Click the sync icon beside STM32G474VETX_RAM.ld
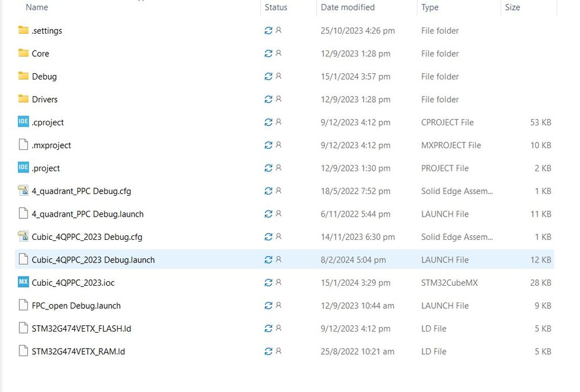The height and width of the screenshot is (392, 580). [x=268, y=351]
